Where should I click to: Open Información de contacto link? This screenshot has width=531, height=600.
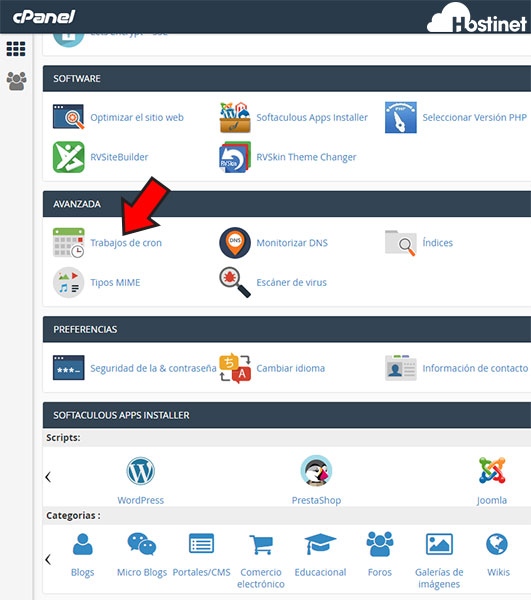[475, 368]
